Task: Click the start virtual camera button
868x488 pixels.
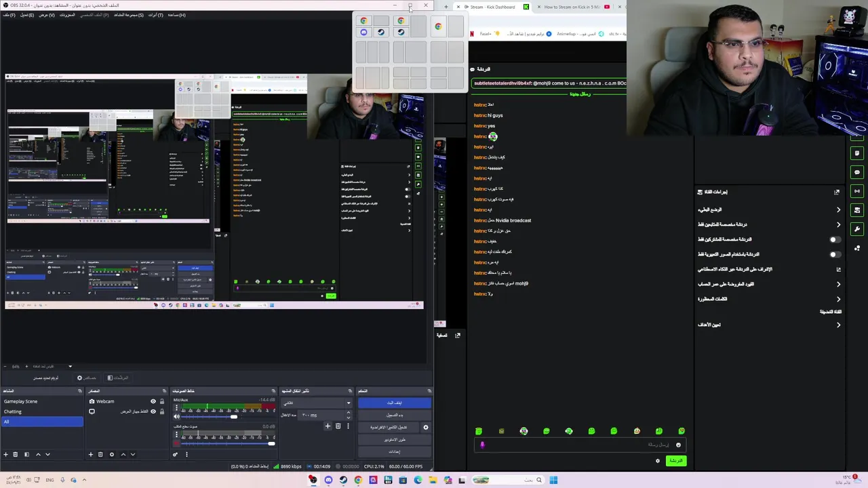Action: click(389, 427)
